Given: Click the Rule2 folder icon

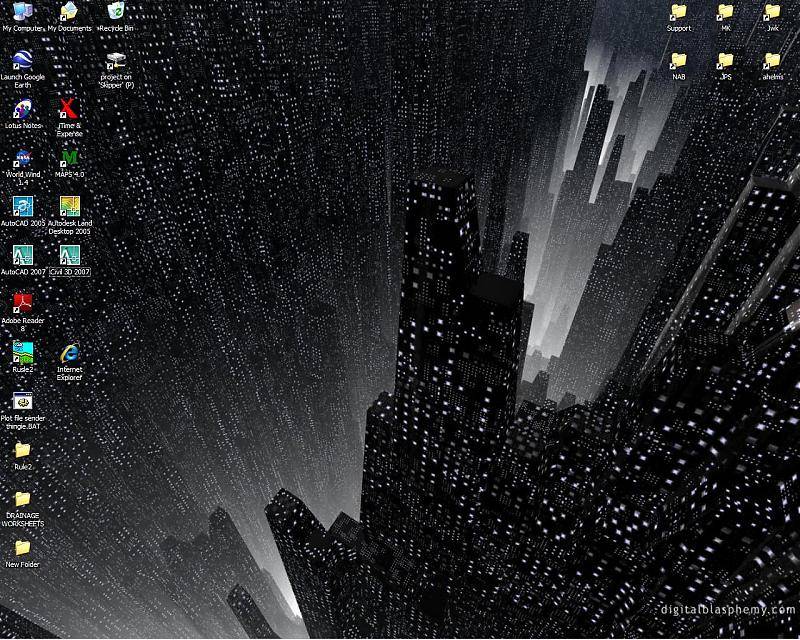Looking at the screenshot, I should pos(22,450).
